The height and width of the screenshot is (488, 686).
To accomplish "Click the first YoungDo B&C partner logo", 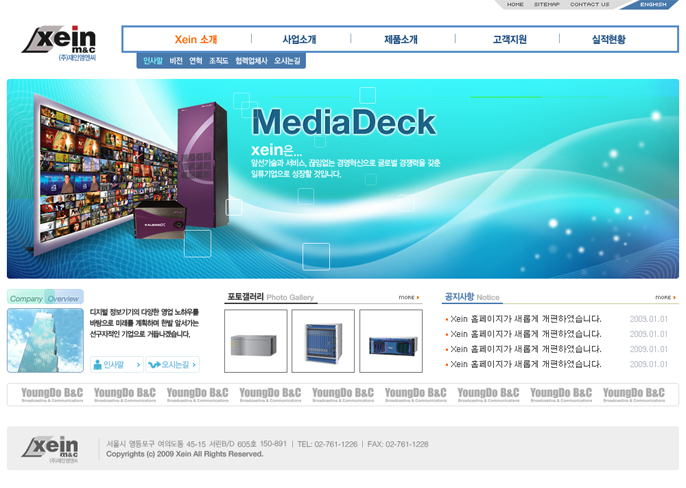I will 52,394.
